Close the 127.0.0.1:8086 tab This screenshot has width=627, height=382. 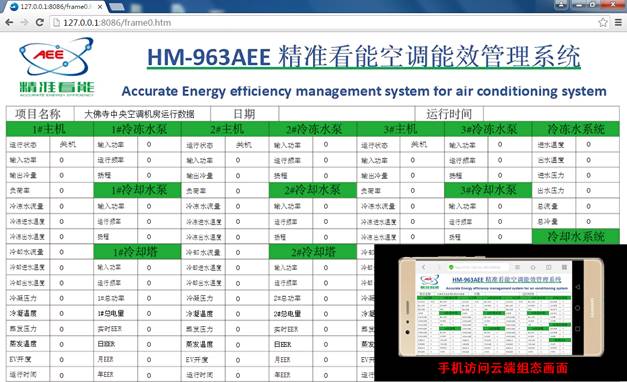tap(100, 7)
